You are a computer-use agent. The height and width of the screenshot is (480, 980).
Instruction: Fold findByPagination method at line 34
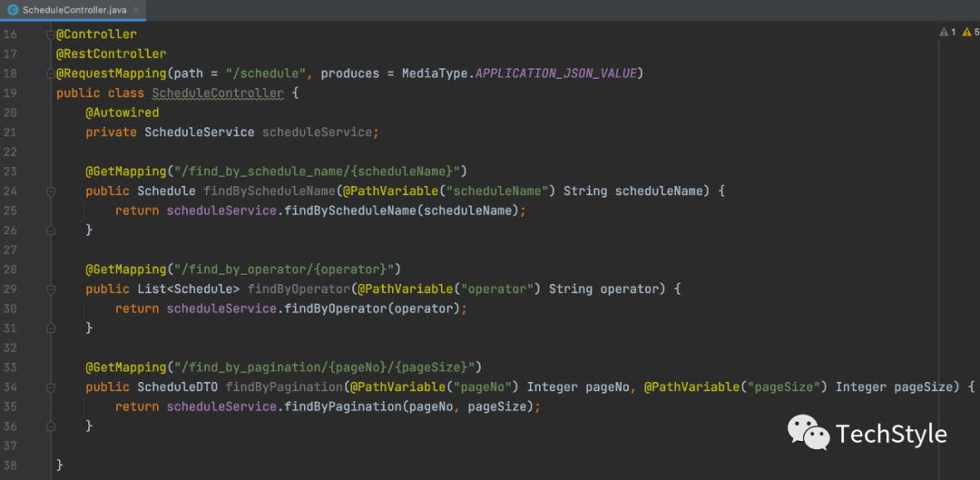click(51, 387)
